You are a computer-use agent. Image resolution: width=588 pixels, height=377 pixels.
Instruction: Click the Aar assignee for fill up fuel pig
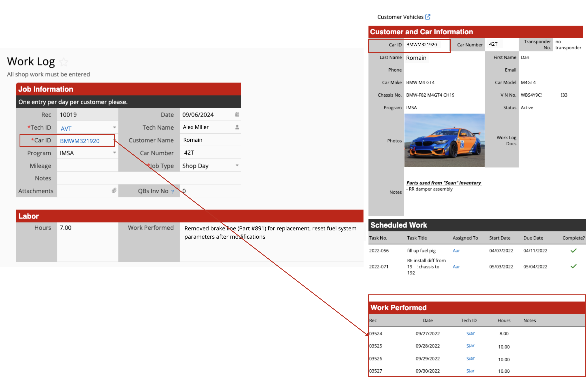(456, 251)
